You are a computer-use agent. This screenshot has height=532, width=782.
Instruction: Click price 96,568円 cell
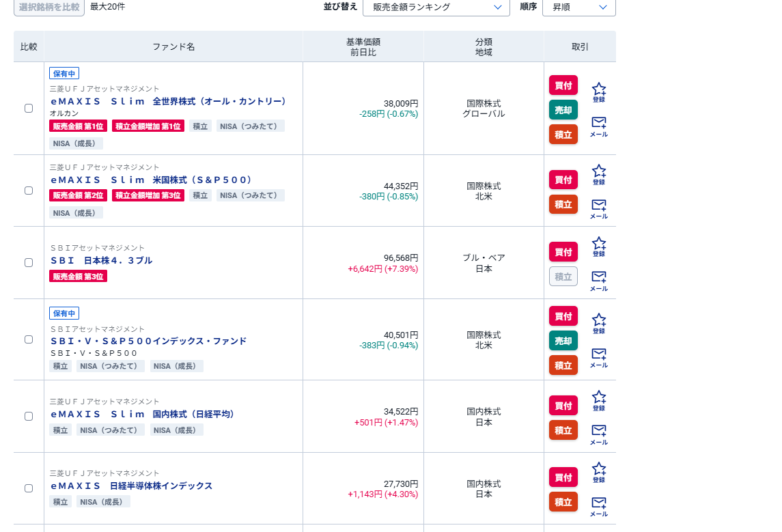[x=401, y=257]
